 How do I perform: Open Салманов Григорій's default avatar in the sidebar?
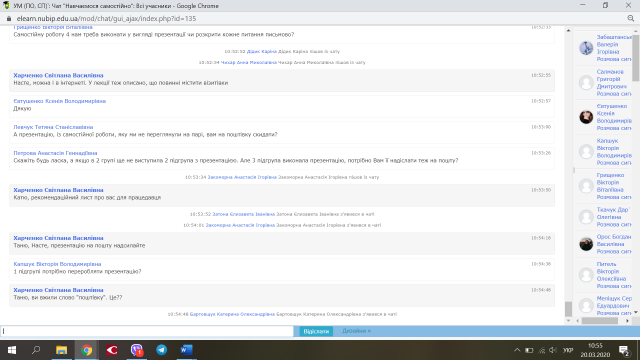(x=586, y=82)
